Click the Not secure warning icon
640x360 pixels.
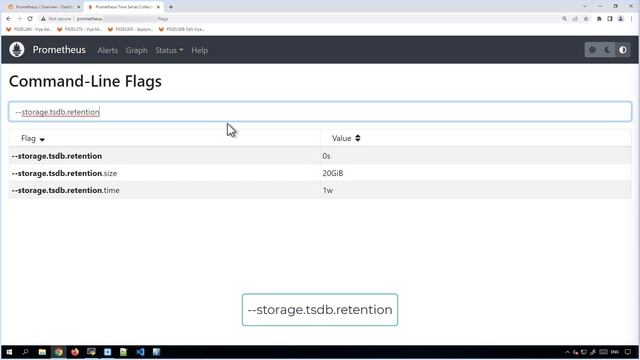(x=43, y=19)
